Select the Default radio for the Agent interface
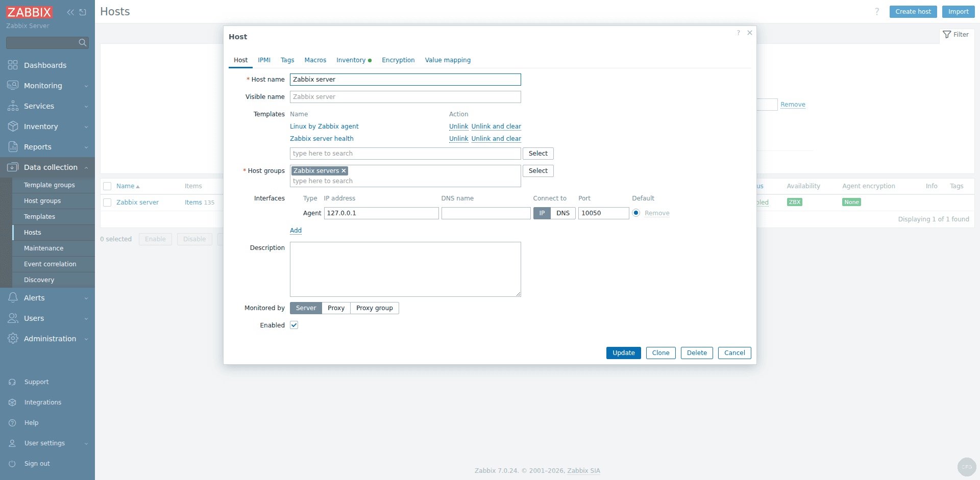The image size is (980, 480). pos(636,213)
